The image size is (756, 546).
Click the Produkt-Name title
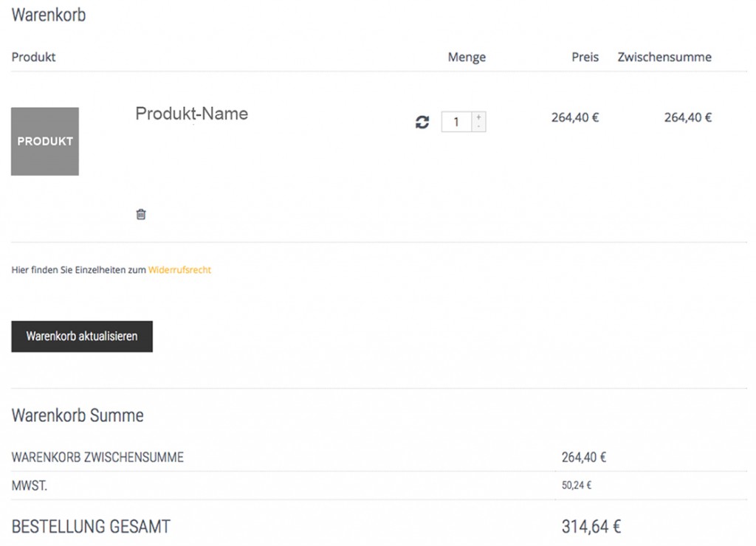tap(191, 114)
